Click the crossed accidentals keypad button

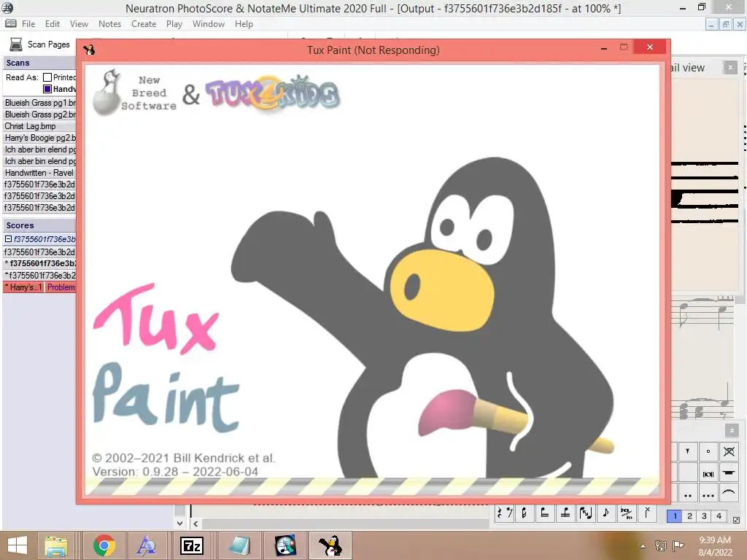(626, 513)
